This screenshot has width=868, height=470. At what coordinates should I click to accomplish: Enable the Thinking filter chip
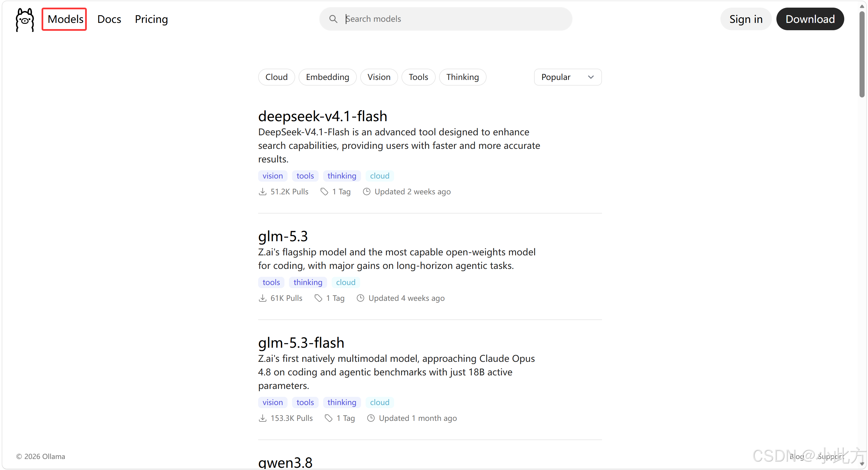[463, 77]
